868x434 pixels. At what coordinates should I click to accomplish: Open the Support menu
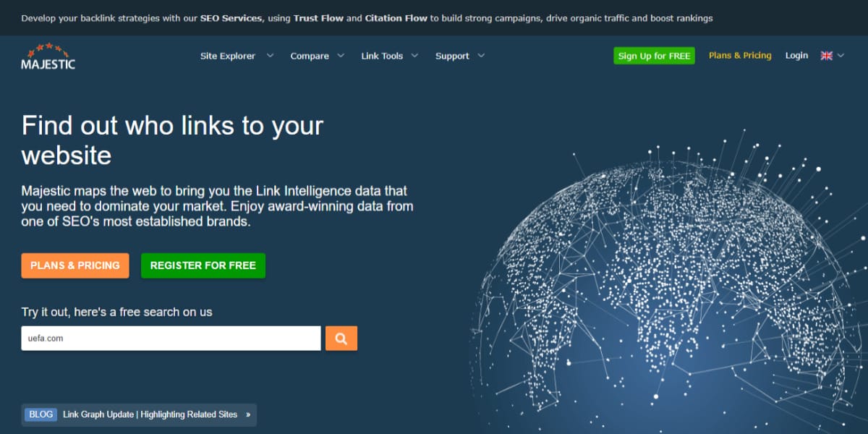(x=452, y=56)
